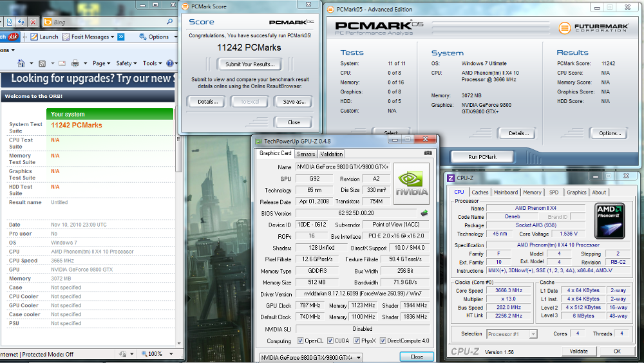Click the Futuremark Corporation logo
The width and height of the screenshot is (644, 363).
(x=594, y=28)
